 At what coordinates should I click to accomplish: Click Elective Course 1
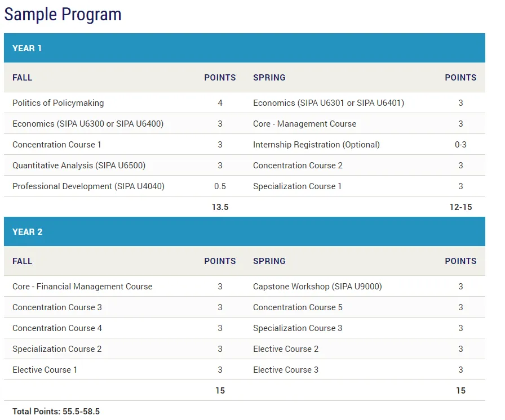(45, 370)
